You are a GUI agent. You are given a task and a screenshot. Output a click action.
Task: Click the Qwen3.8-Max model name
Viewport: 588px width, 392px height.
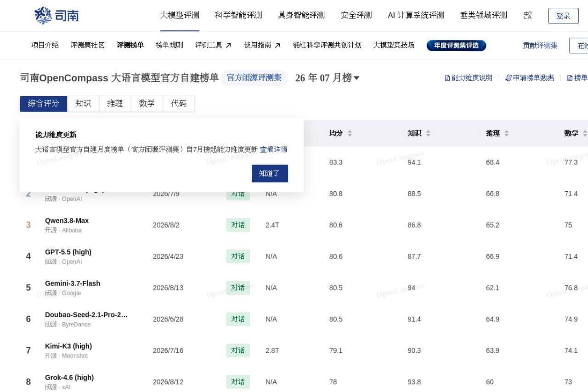tap(67, 221)
